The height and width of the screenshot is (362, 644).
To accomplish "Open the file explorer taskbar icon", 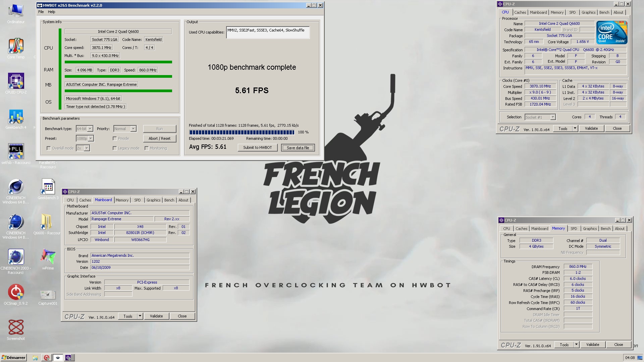I will pos(35,358).
